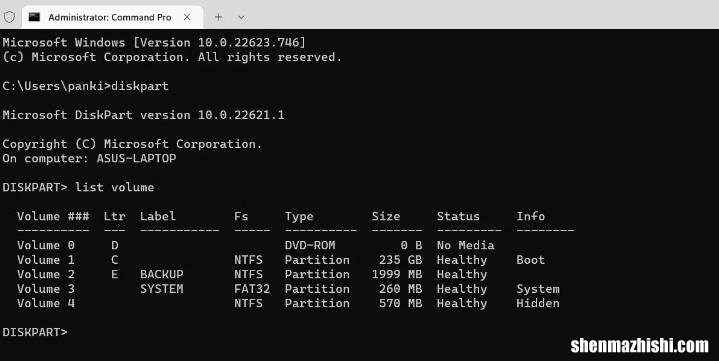Select the Administrator: Command Pro tab
This screenshot has height=361, width=719.
pos(112,17)
